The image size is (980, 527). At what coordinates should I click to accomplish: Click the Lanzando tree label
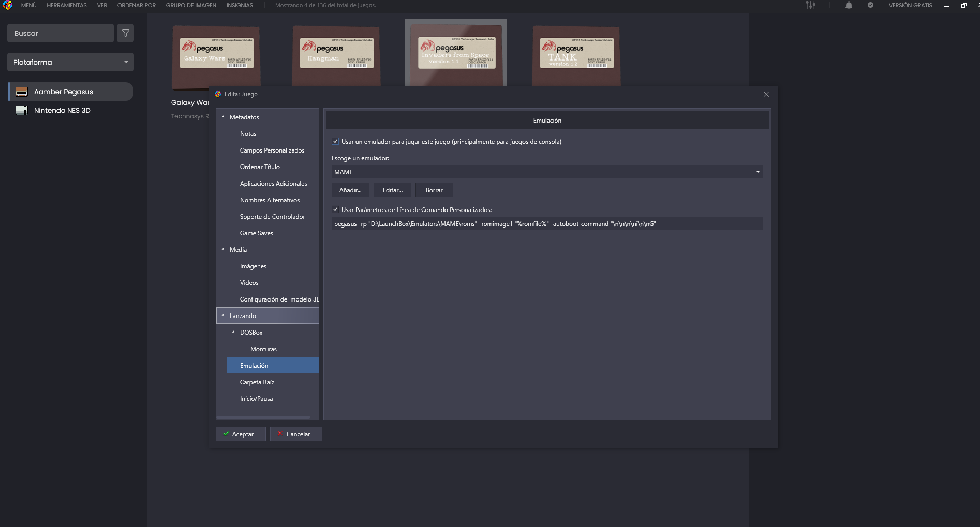coord(243,315)
